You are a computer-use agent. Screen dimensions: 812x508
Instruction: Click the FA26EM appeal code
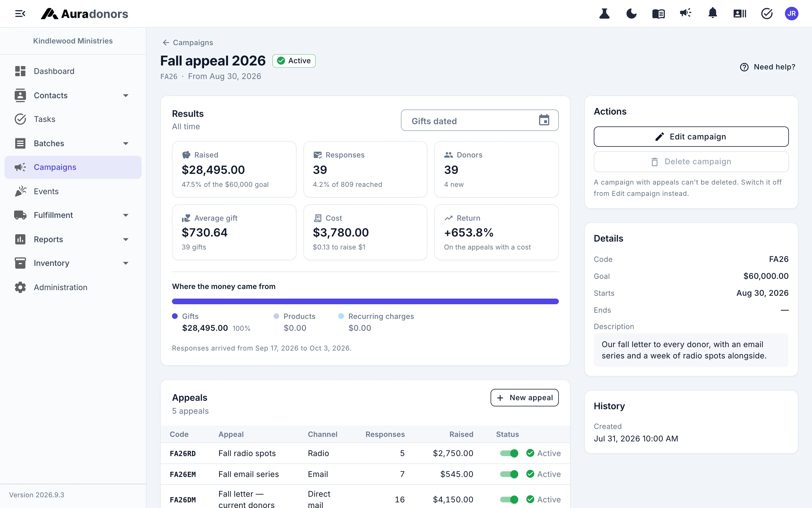tap(182, 474)
